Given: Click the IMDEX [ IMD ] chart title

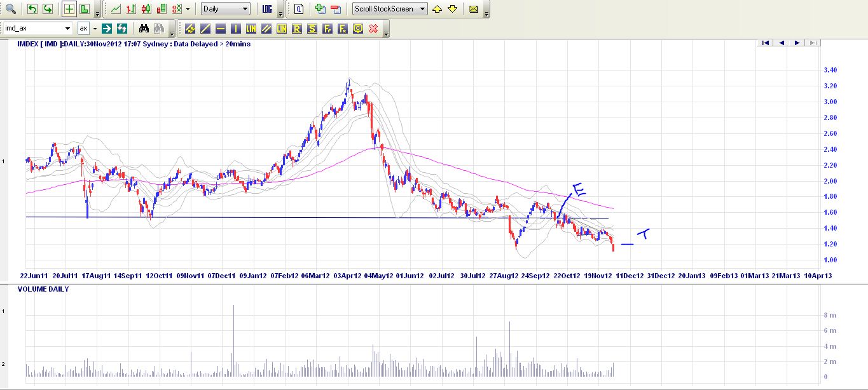Looking at the screenshot, I should coord(41,44).
